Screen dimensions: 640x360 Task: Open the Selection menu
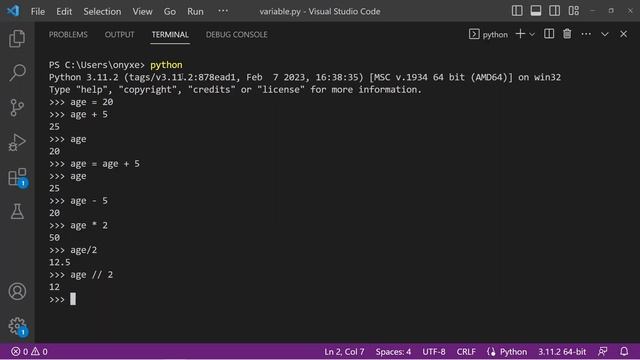[102, 11]
